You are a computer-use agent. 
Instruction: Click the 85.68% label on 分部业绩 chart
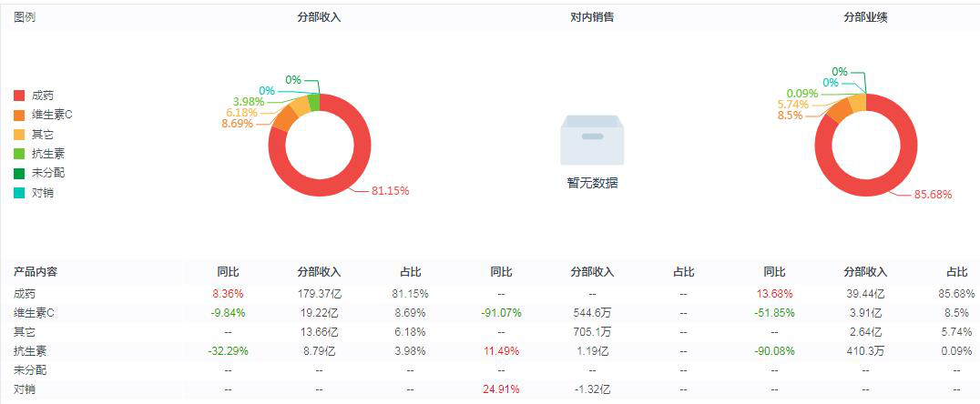click(x=933, y=195)
